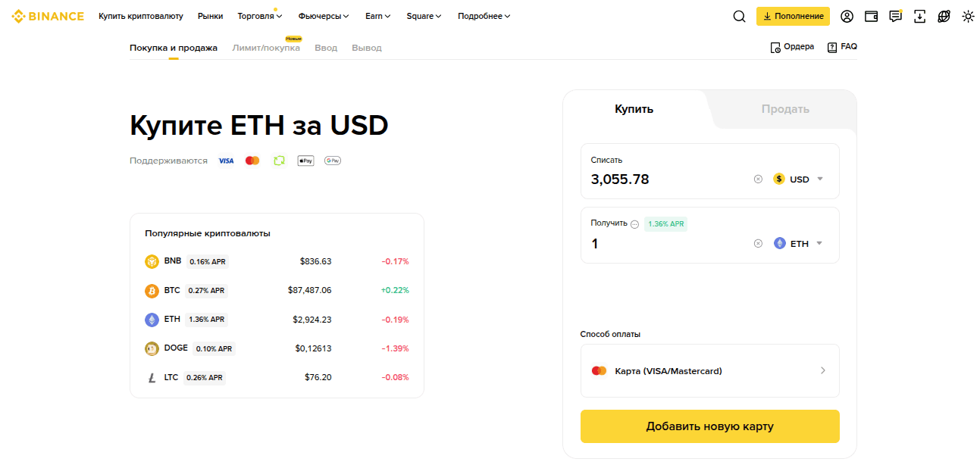Open the USD currency dropdown
Image resolution: width=980 pixels, height=465 pixels.
(798, 179)
